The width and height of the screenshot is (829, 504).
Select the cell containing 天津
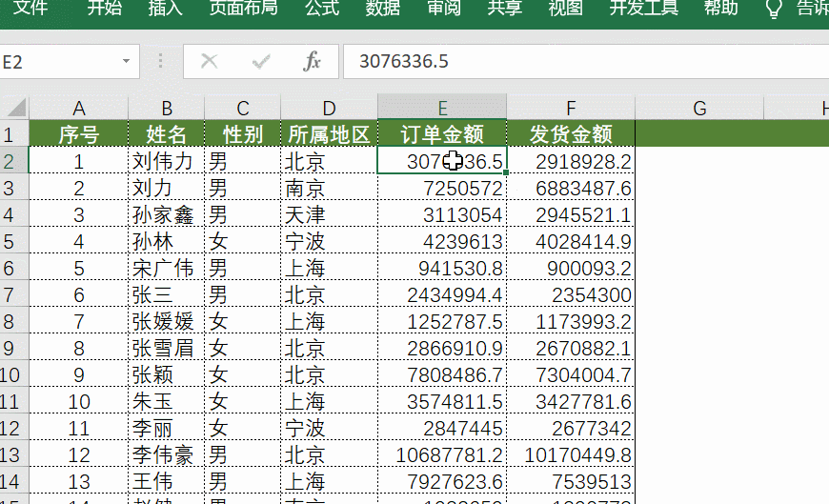point(329,214)
